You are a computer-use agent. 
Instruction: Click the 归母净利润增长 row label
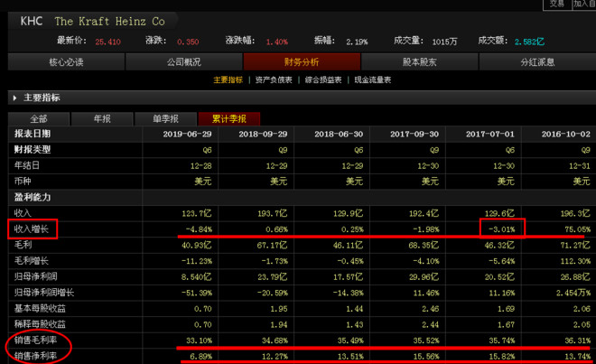pyautogui.click(x=44, y=293)
